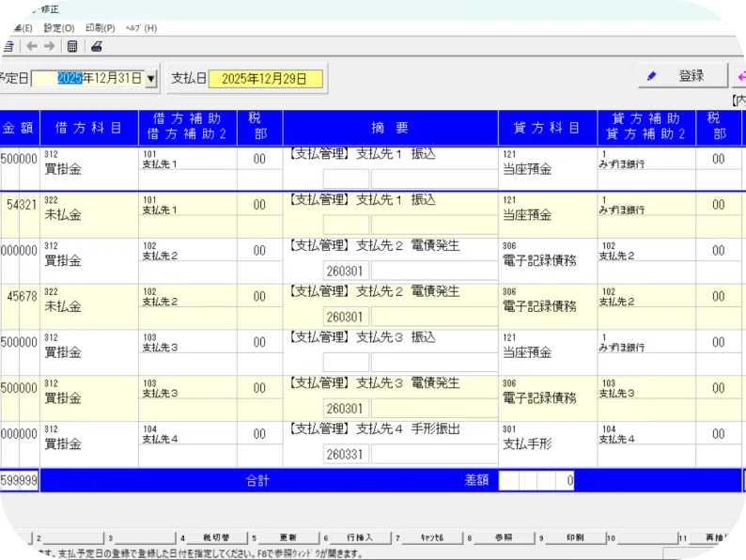Click the forward arrow toolbar icon

(x=49, y=46)
